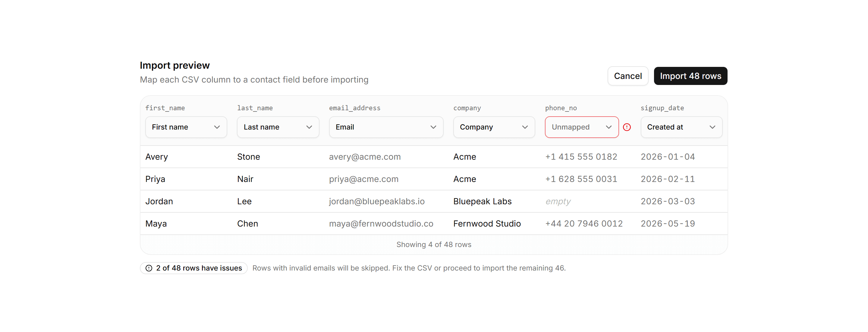Click the red warning icon beside phone_no mapping

[x=627, y=127]
